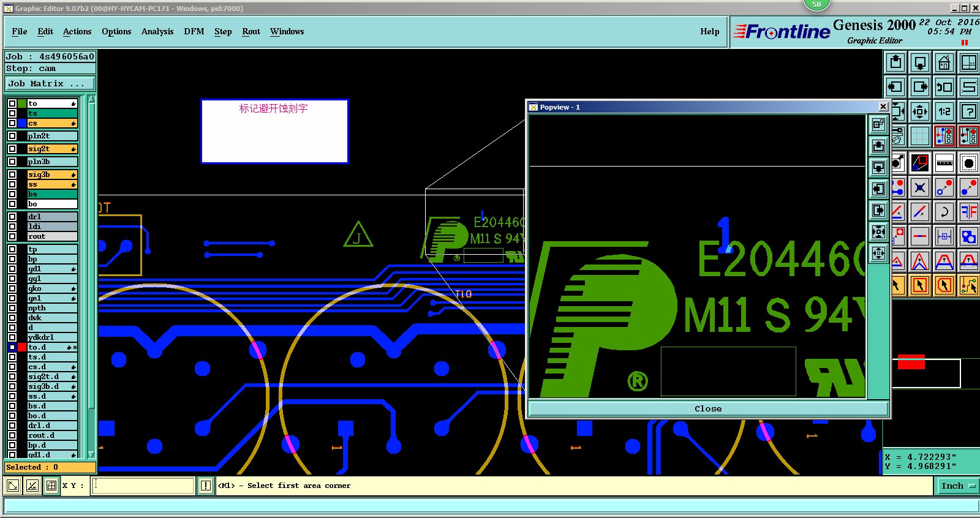Select the pln3b layer name

53,162
